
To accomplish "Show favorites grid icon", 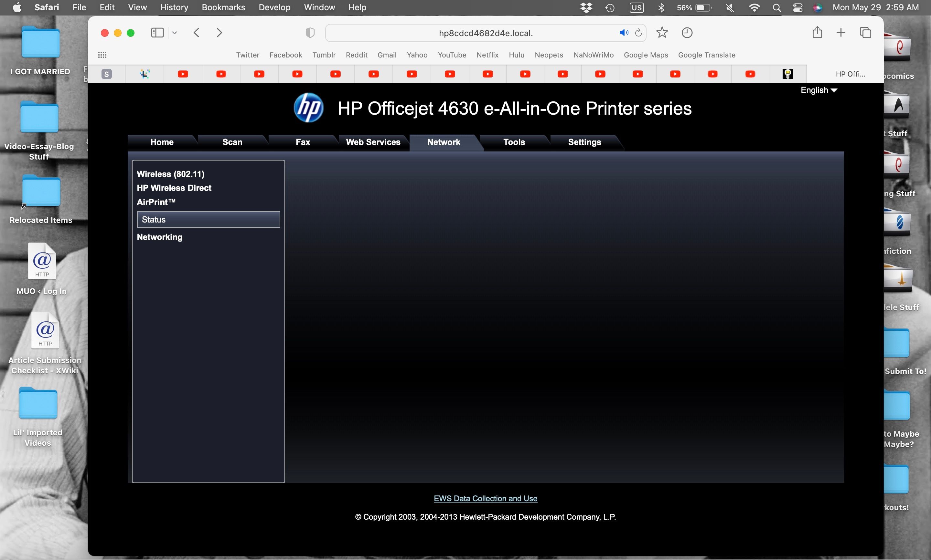I will point(102,55).
